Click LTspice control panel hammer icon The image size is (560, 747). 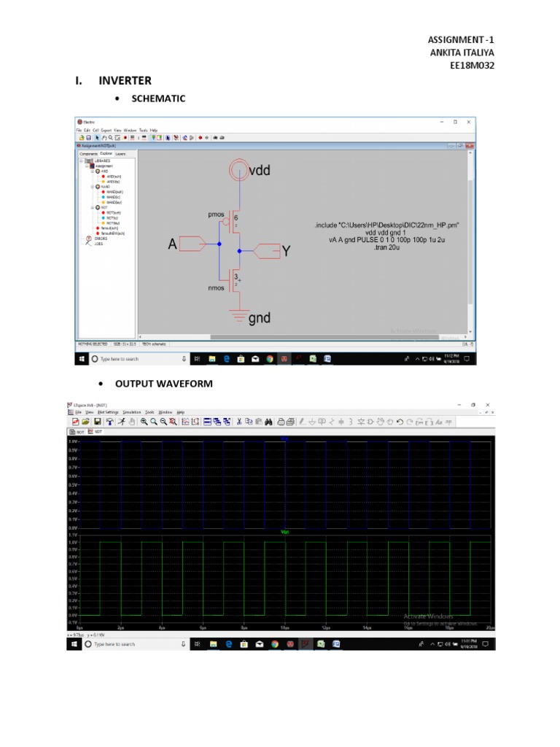(109, 422)
